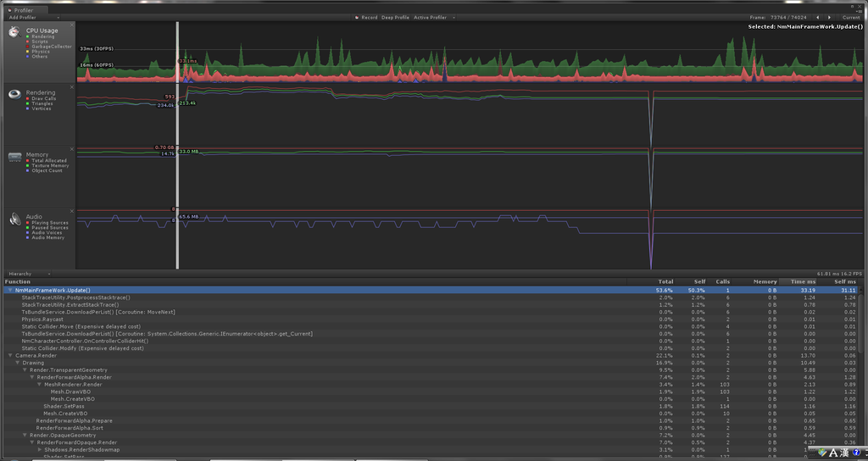
Task: Collapse MeshRenderer.Render row
Action: 39,384
